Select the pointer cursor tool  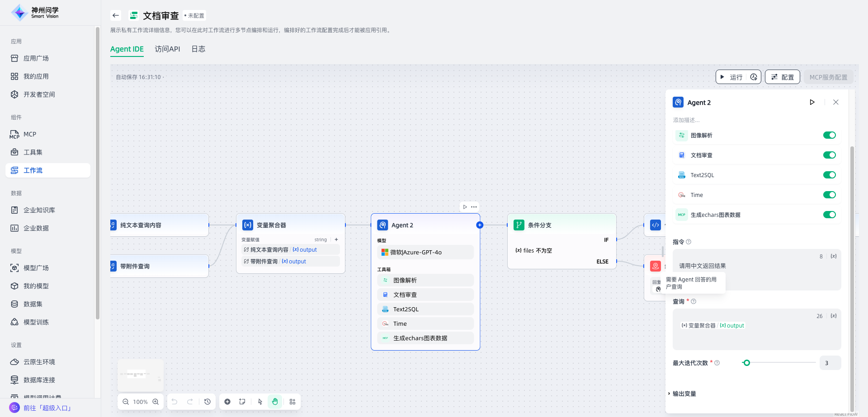point(260,402)
